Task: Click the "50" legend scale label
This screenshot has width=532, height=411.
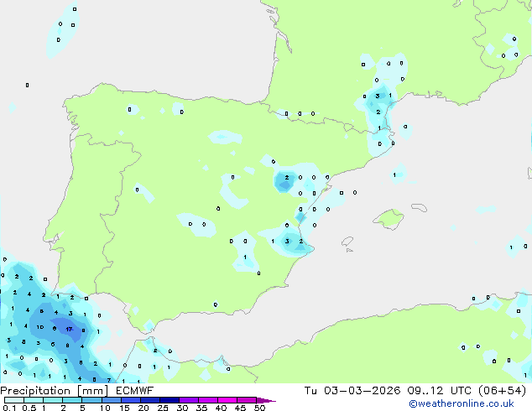Action: [260, 408]
